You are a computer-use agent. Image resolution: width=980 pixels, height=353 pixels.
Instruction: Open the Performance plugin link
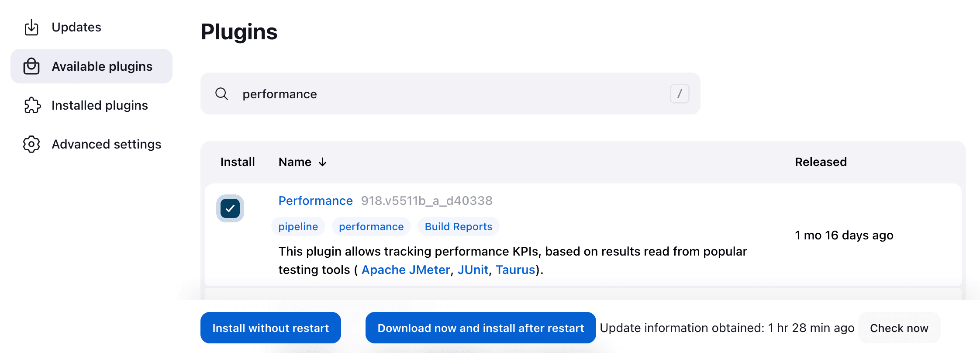click(315, 201)
